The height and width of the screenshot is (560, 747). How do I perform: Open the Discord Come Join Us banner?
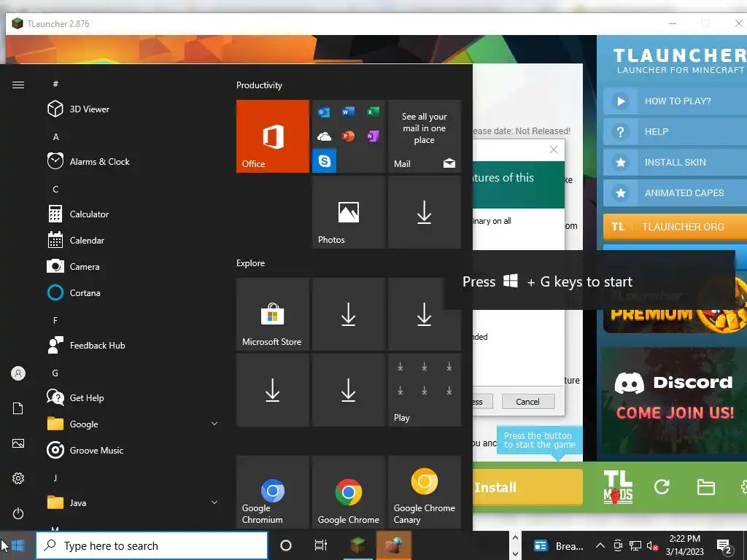675,400
